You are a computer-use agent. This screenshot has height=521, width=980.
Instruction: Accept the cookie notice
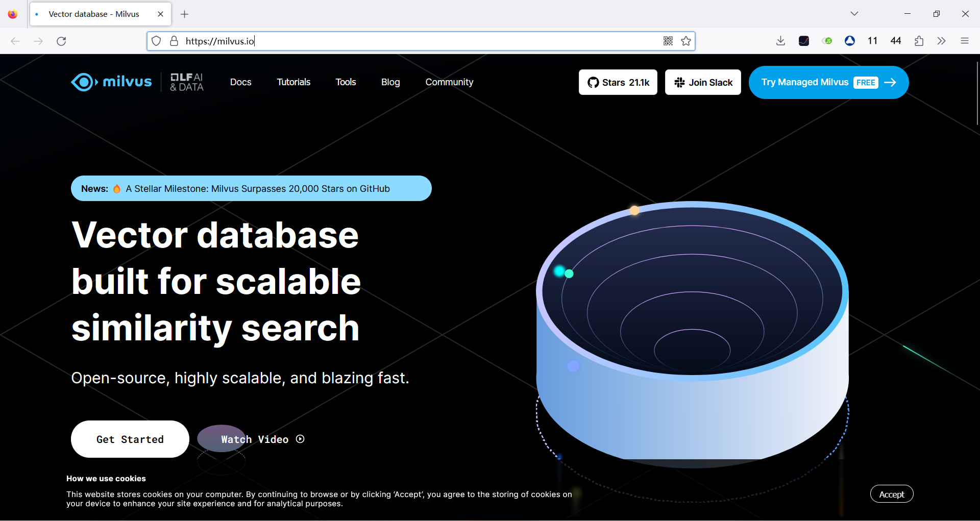[x=892, y=494]
